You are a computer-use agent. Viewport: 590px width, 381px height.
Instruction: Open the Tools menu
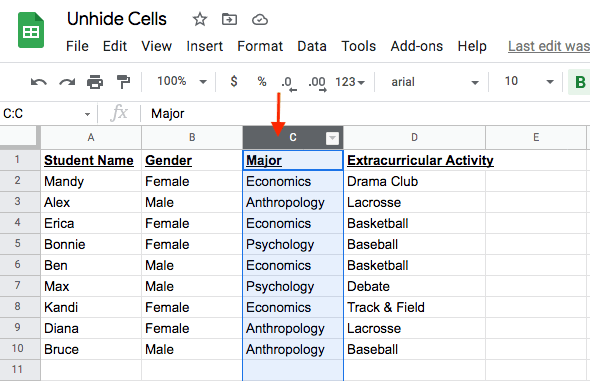pos(359,46)
